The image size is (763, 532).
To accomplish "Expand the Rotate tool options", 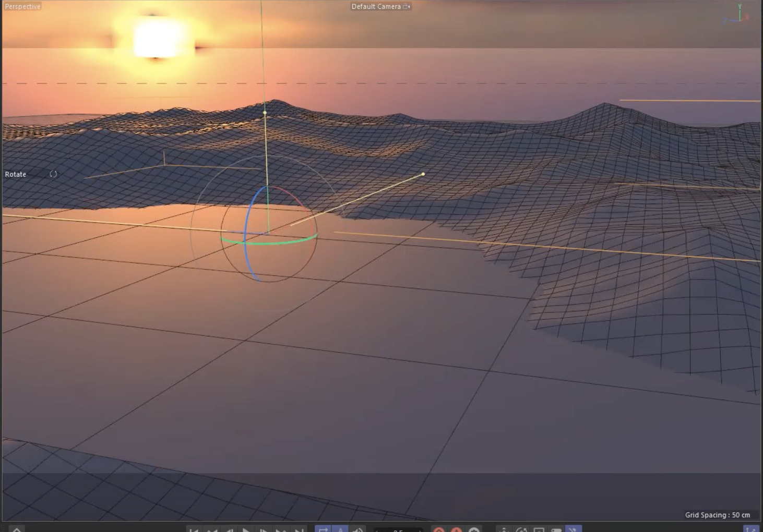I will click(53, 174).
